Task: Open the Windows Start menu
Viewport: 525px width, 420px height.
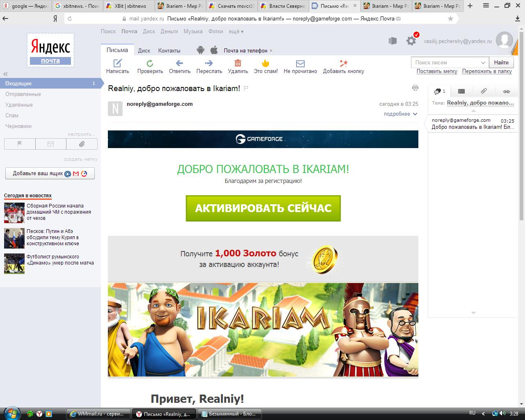Action: [x=11, y=413]
